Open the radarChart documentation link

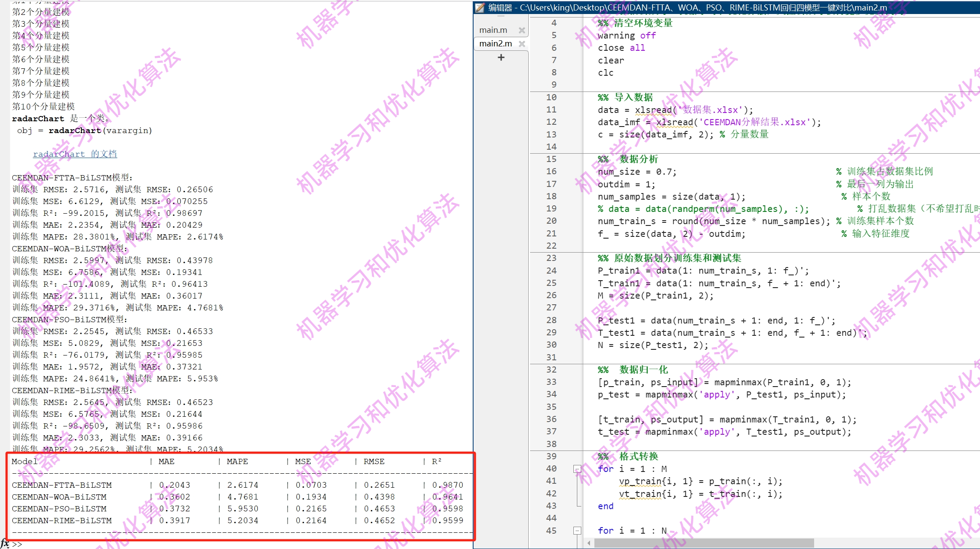(x=75, y=154)
